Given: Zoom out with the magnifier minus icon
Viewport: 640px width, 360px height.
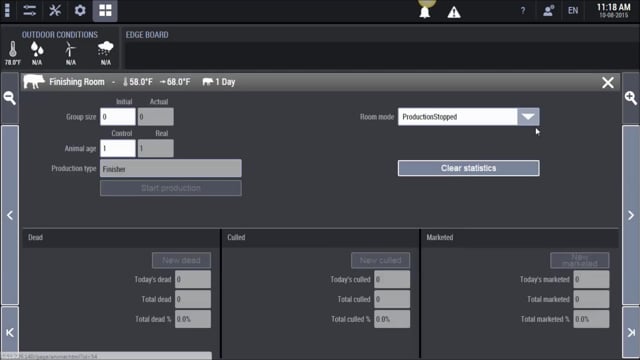Looking at the screenshot, I should tap(10, 98).
